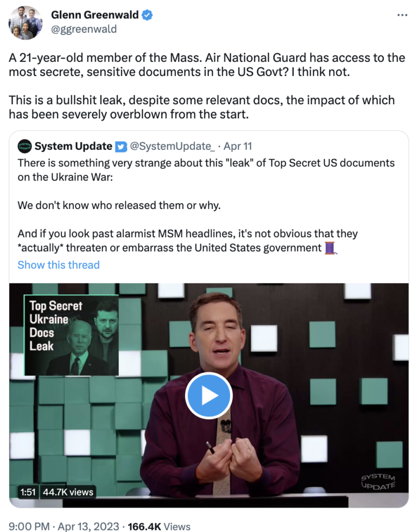Click the thread spool emoji
The width and height of the screenshot is (417, 532).
coord(331,248)
